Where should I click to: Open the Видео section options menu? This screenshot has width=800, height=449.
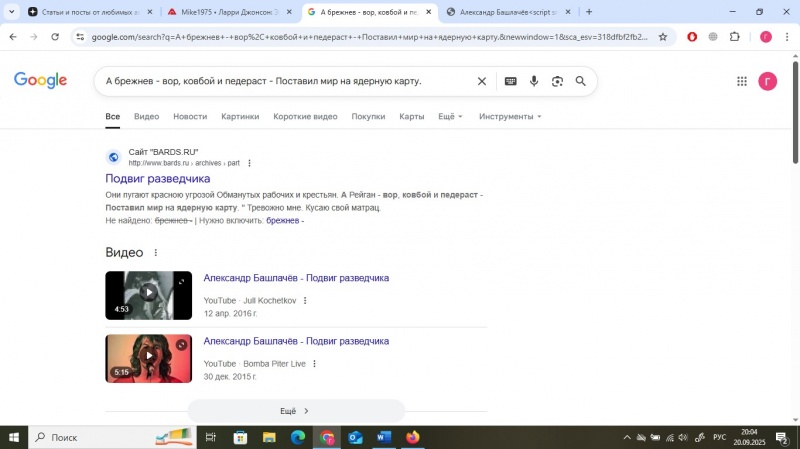pyautogui.click(x=156, y=253)
